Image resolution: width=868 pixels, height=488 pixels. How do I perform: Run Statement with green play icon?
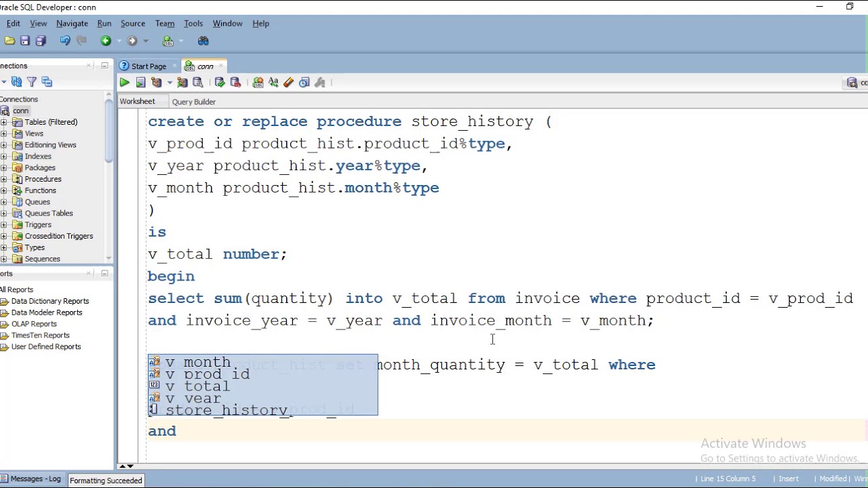(125, 83)
